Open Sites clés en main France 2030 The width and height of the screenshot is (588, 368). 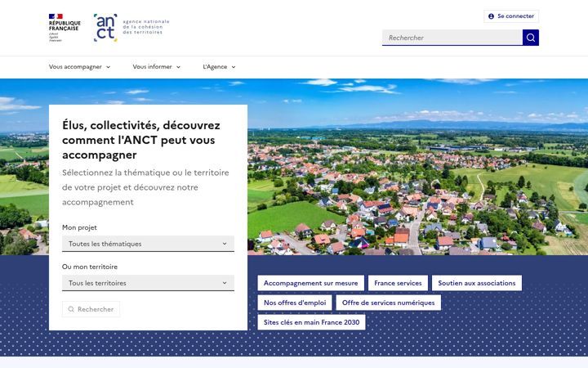[x=311, y=322]
